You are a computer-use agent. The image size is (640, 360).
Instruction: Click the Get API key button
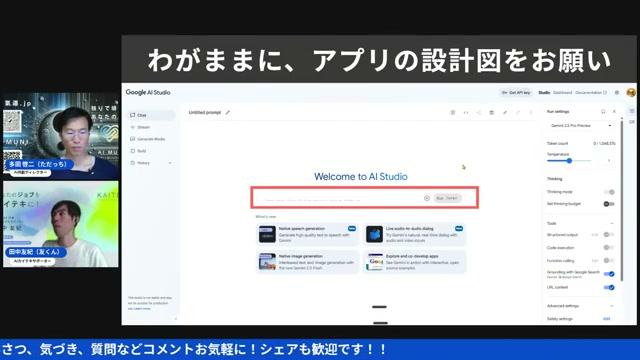pyautogui.click(x=516, y=93)
